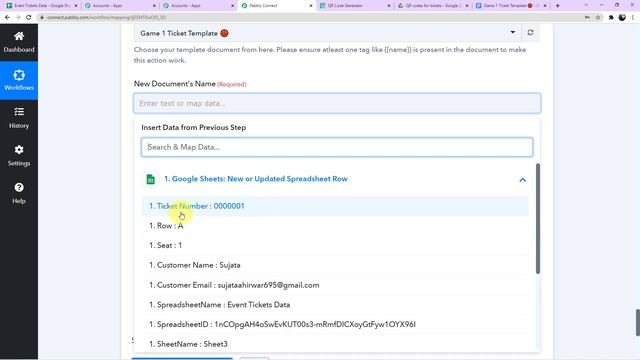Open a new browser tab
Viewport: 640px width, 360px height.
(558, 6)
